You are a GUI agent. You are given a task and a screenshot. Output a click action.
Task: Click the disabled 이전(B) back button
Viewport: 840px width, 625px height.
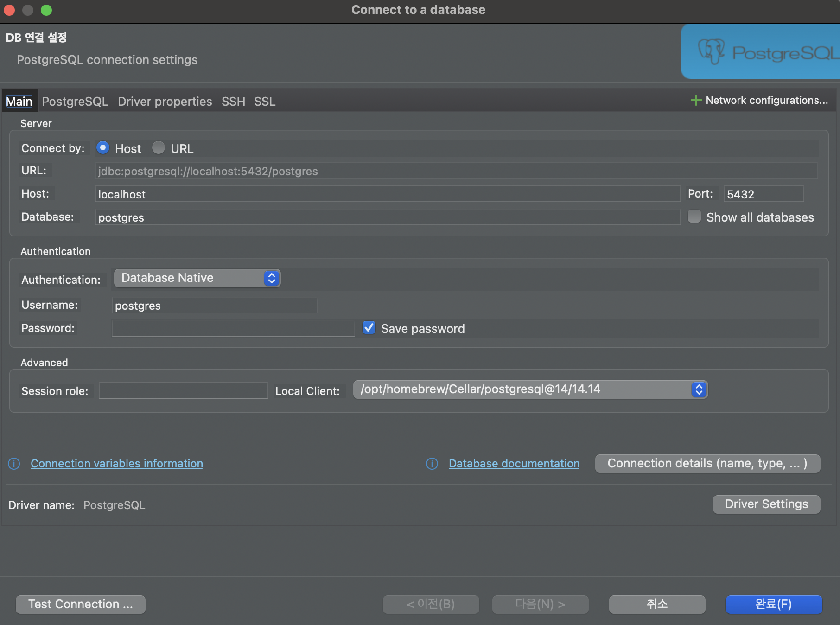[x=431, y=605]
